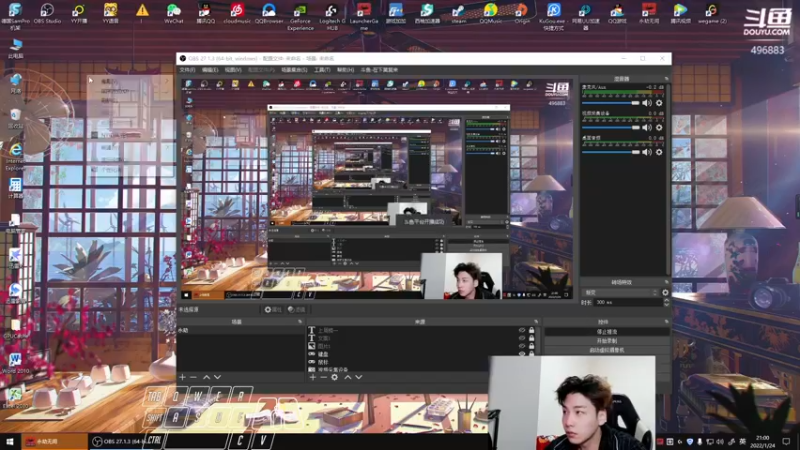Pop out the audio mixer dock
This screenshot has height=450, width=800.
666,79
